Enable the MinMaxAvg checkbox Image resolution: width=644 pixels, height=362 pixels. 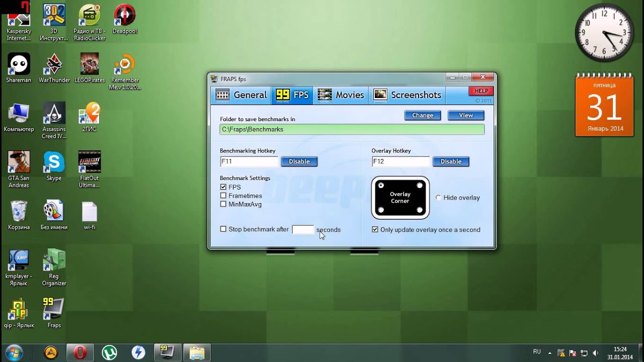[x=223, y=204]
